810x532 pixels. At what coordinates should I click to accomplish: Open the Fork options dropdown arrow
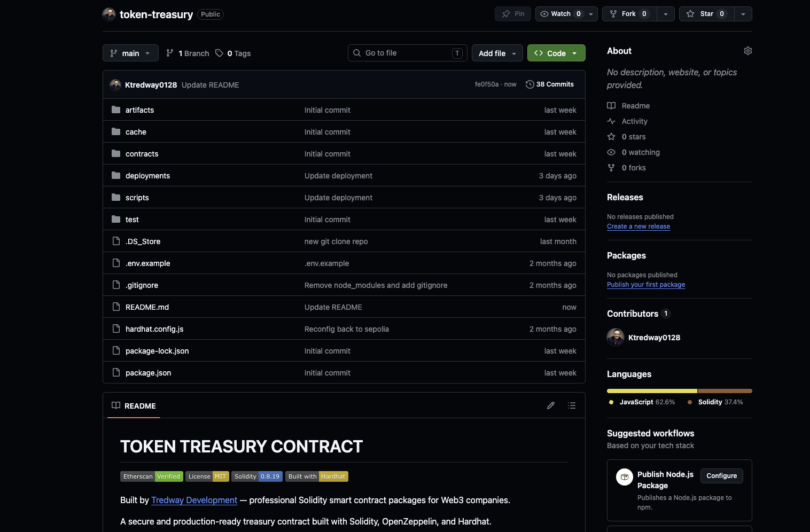tap(666, 14)
